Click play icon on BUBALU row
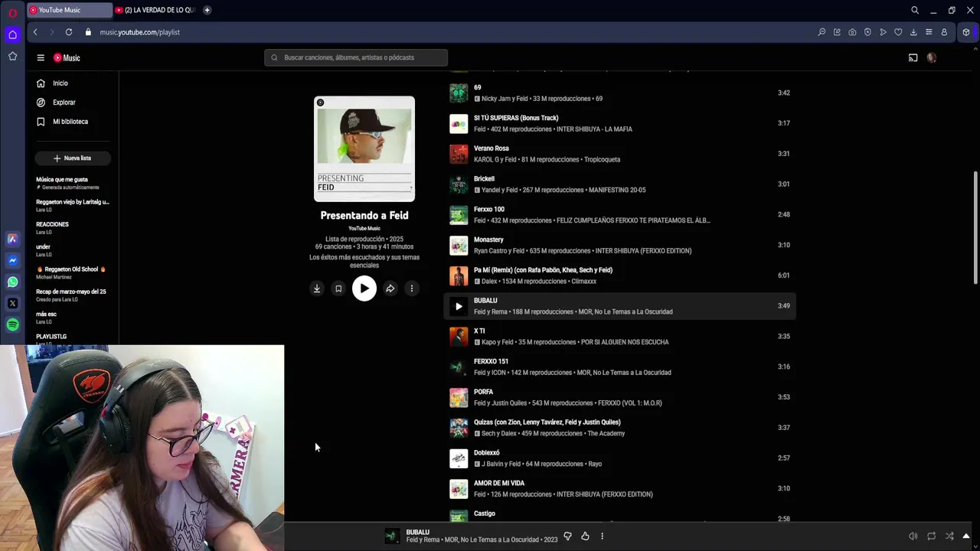The image size is (980, 551). [x=459, y=306]
